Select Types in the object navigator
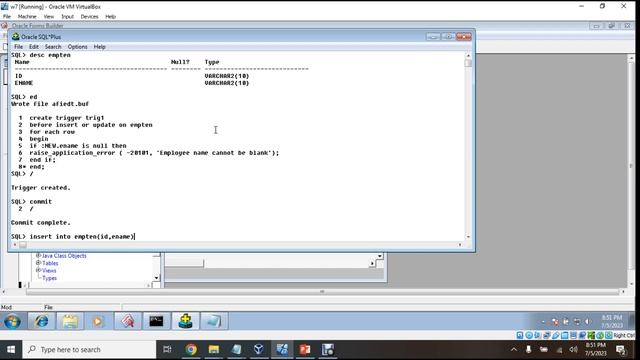640x360 pixels. pos(49,278)
